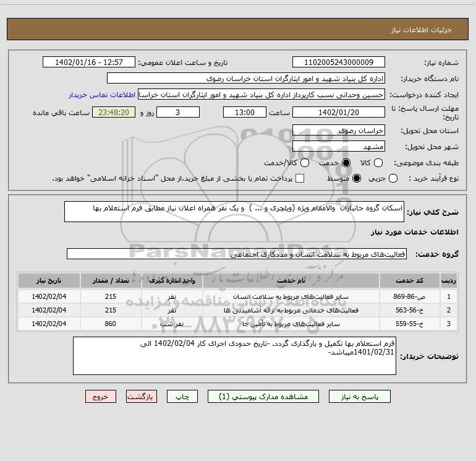The image size is (476, 461).
Task: Click the response deadline date 1402/01/20
Action: [339, 112]
